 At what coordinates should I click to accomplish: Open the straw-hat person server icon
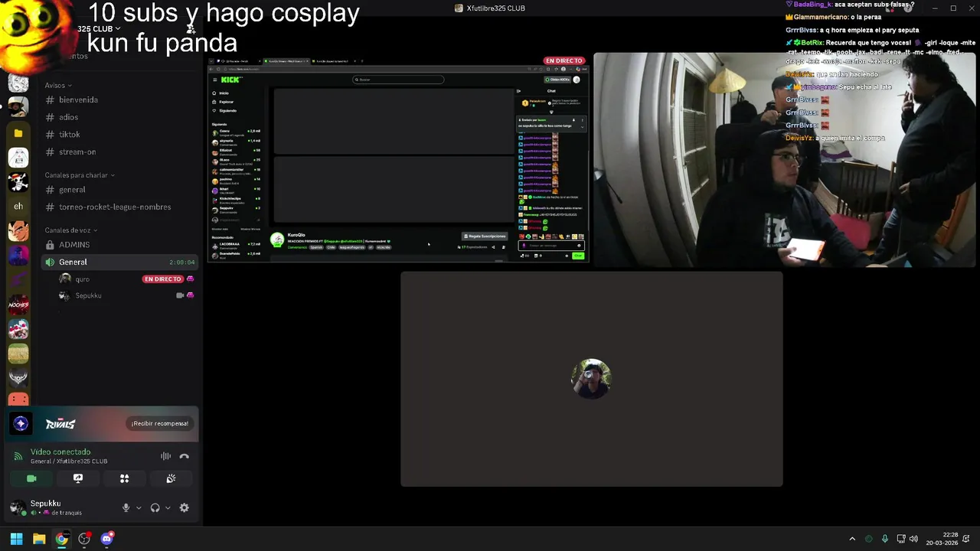18,106
